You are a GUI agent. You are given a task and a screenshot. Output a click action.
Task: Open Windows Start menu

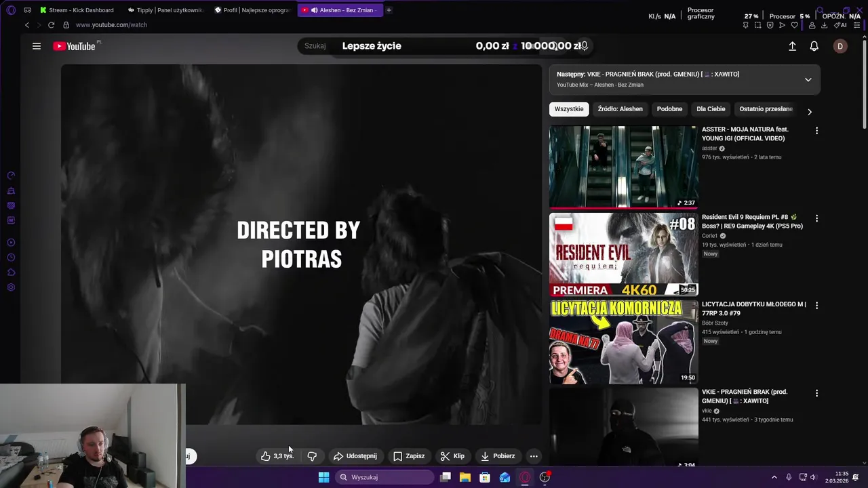324,477
